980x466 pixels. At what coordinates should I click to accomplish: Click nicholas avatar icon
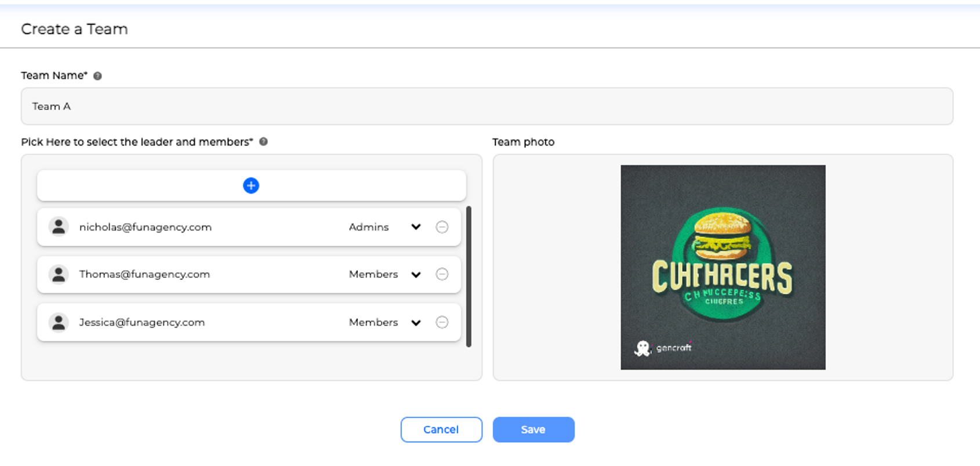pyautogui.click(x=59, y=227)
